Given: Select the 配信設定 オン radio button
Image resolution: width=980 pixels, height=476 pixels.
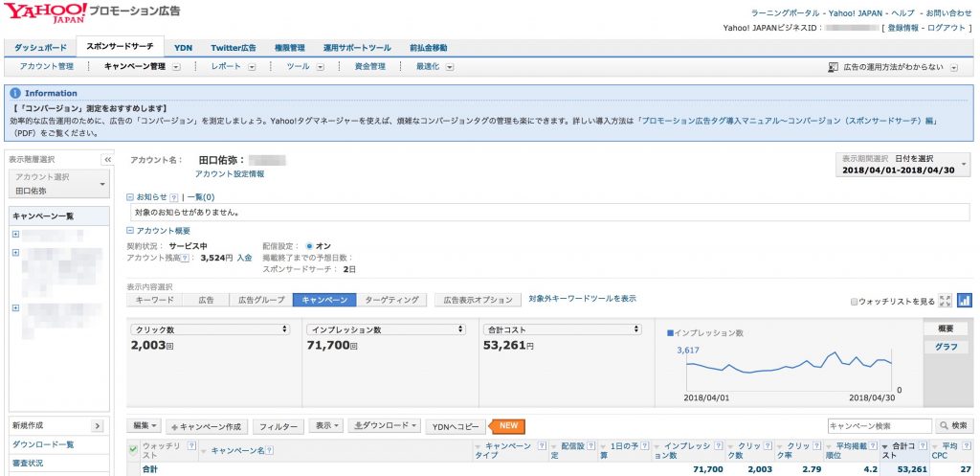Looking at the screenshot, I should click(x=309, y=246).
